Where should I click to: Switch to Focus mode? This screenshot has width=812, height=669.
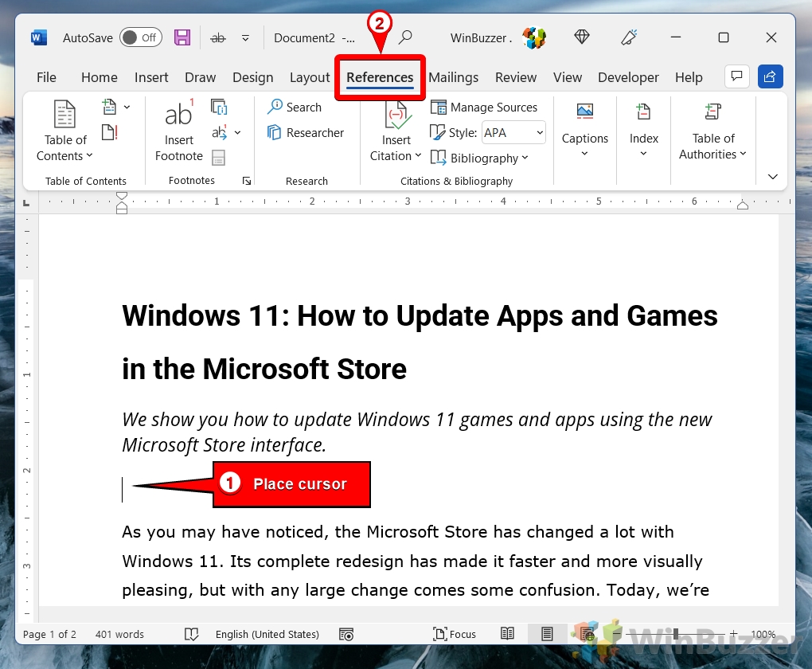coord(454,634)
